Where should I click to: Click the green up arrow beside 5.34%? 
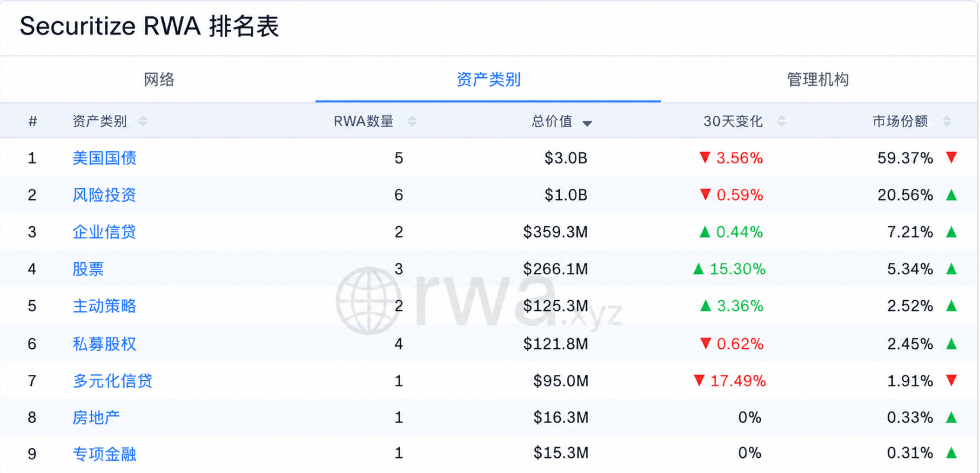pos(952,269)
